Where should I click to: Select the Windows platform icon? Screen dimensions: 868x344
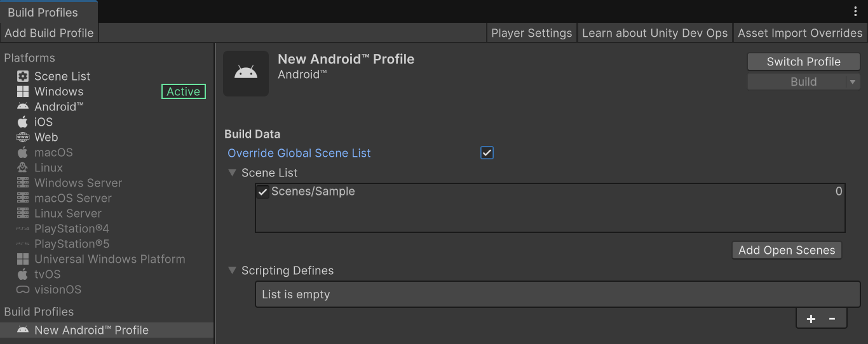tap(23, 91)
